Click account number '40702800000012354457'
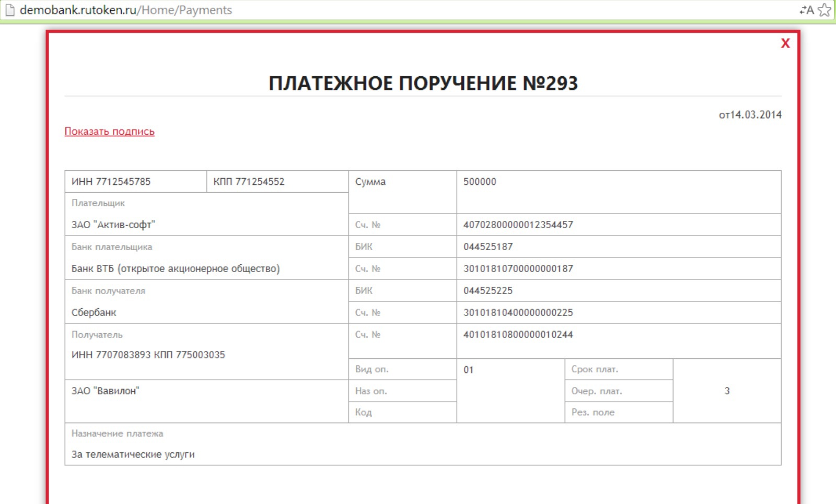836x504 pixels. click(518, 225)
